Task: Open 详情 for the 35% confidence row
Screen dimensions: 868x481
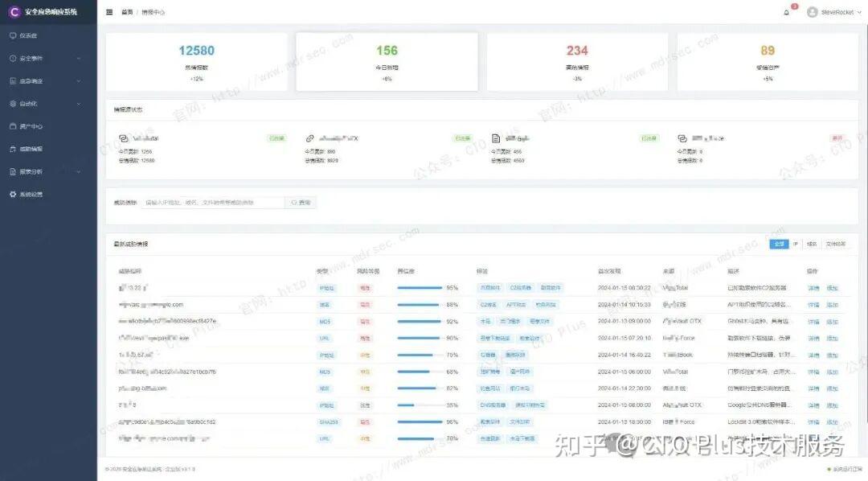Action: [x=813, y=405]
